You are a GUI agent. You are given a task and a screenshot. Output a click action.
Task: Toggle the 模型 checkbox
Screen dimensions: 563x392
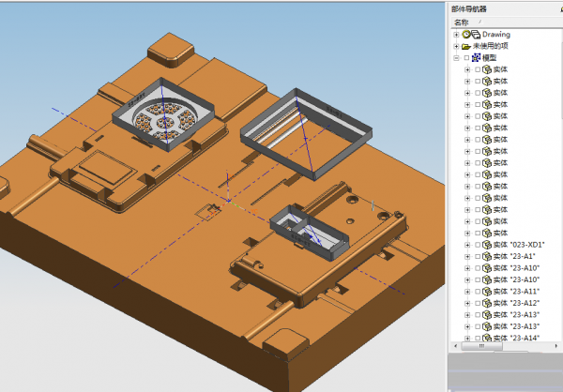point(466,58)
